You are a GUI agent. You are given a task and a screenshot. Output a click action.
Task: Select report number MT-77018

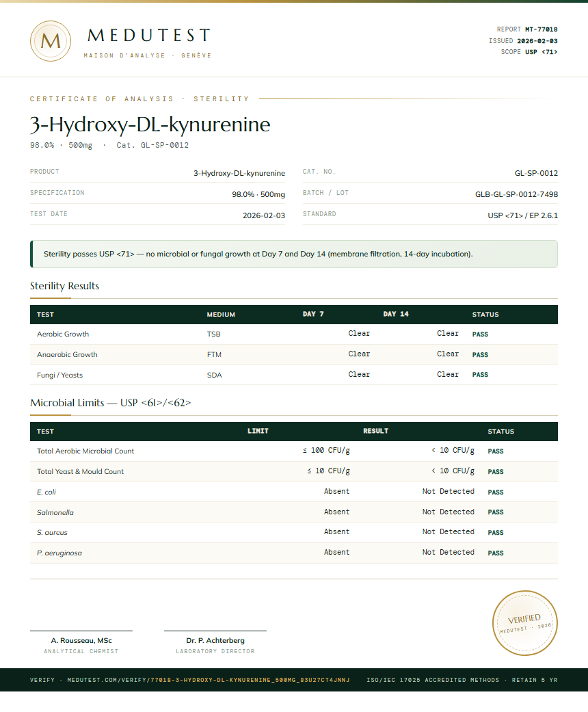tap(542, 29)
